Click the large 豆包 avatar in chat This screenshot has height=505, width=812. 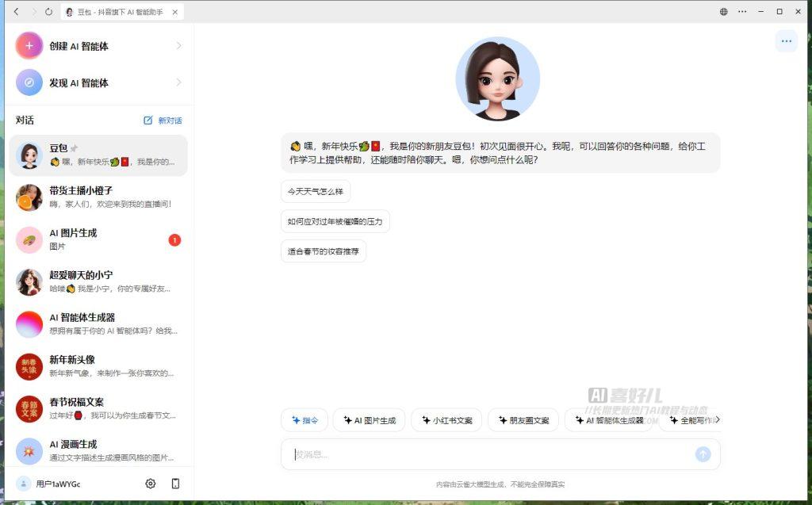coord(498,78)
